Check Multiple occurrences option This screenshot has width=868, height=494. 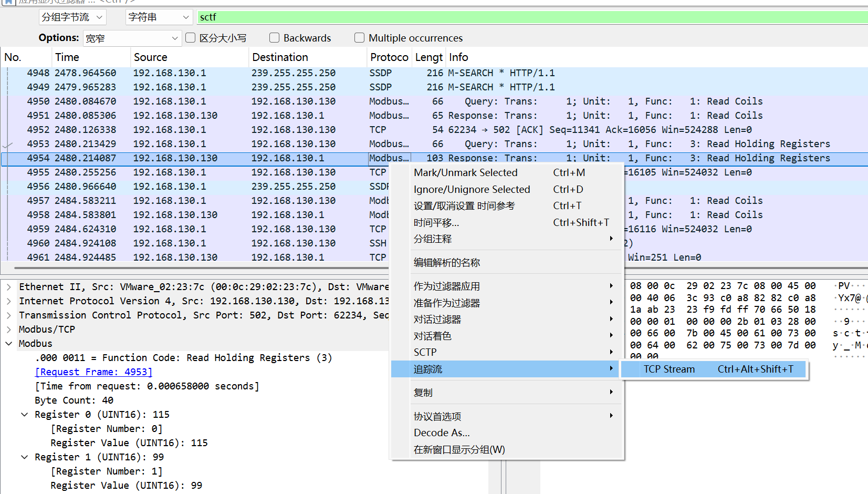coord(360,37)
